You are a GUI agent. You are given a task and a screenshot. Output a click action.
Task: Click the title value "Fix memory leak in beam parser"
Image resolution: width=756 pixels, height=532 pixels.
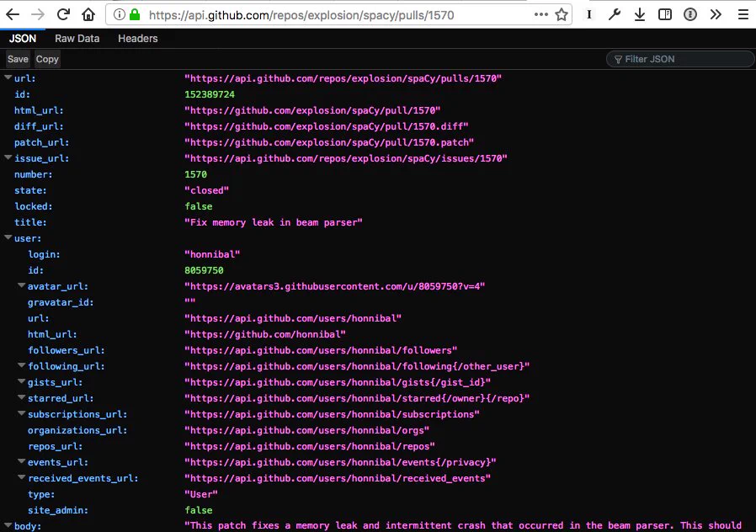pyautogui.click(x=274, y=222)
